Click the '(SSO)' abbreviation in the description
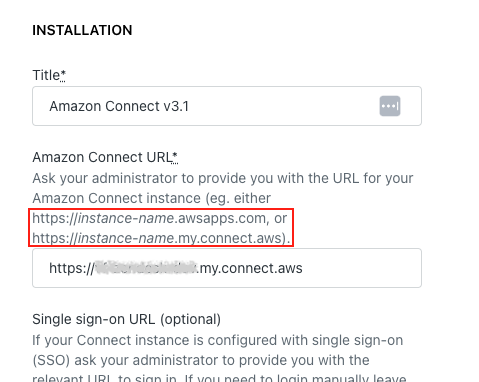The height and width of the screenshot is (382, 479). click(51, 360)
